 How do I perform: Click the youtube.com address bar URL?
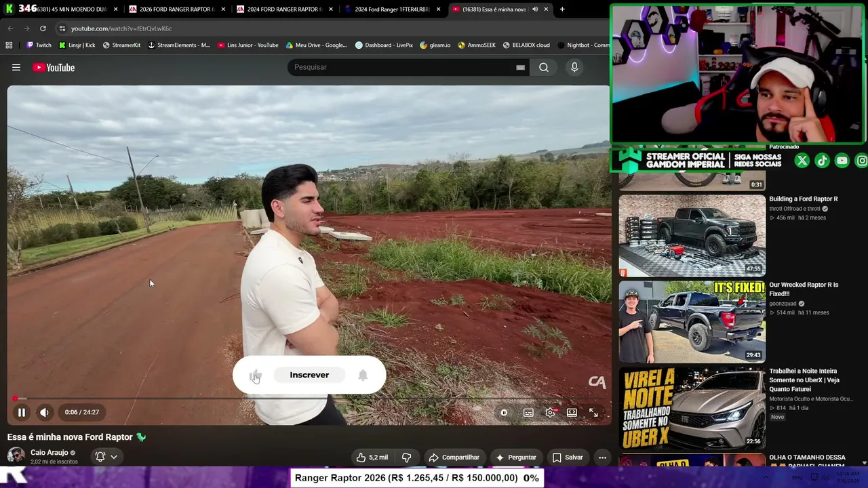(121, 28)
